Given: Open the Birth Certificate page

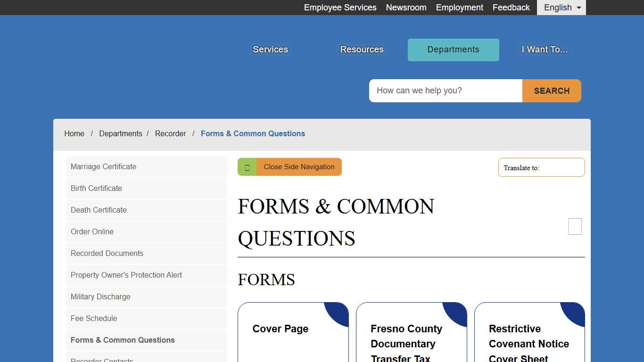Looking at the screenshot, I should click(96, 188).
